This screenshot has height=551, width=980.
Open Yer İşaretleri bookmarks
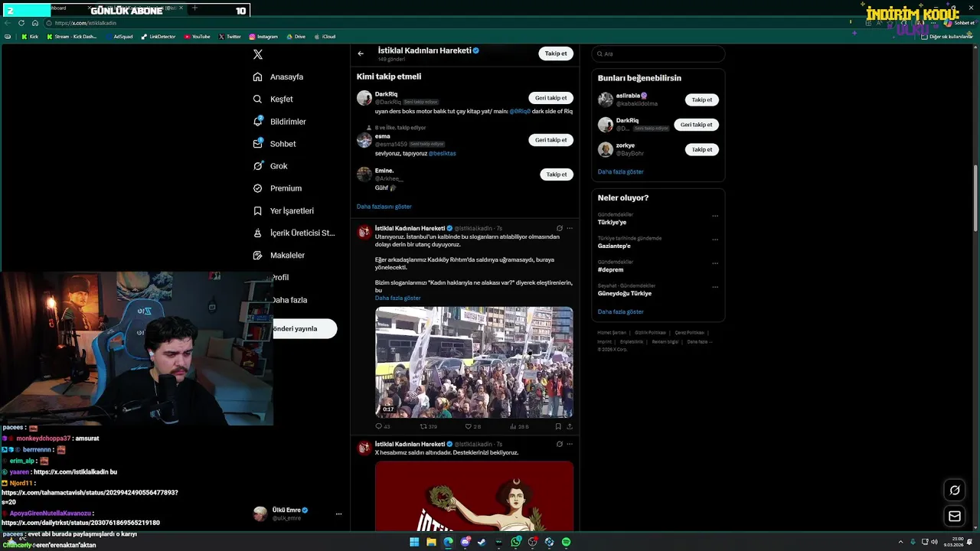click(283, 210)
